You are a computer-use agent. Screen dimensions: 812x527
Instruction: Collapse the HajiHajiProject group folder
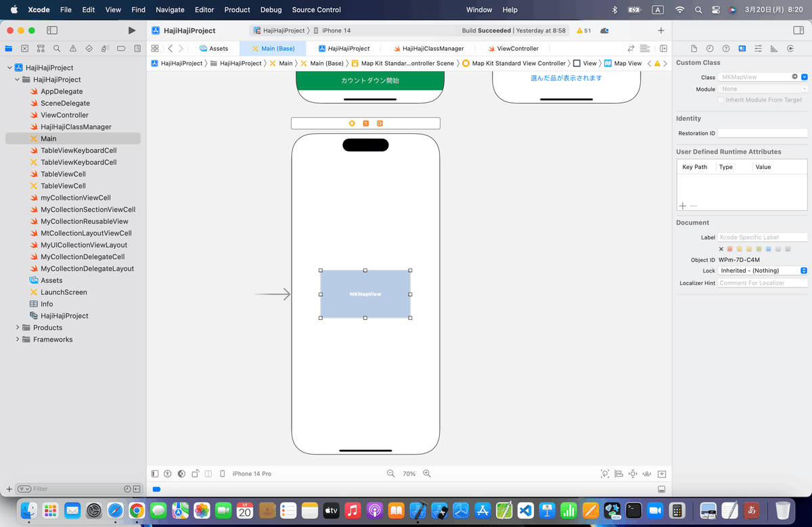click(x=18, y=80)
